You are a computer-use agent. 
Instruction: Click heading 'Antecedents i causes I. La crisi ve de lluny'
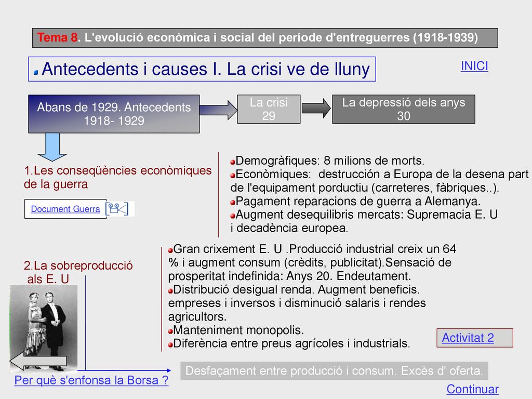click(202, 69)
